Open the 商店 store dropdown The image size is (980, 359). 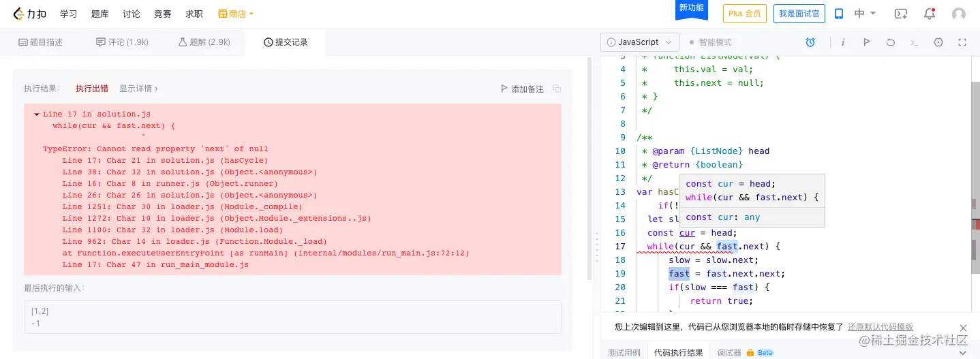[236, 14]
